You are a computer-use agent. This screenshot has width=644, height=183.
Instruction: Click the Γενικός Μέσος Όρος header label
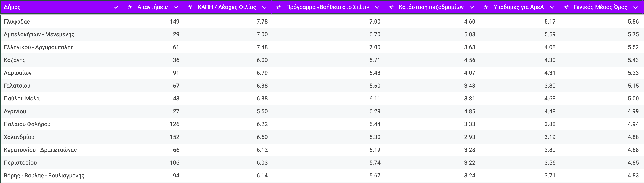[x=600, y=7]
